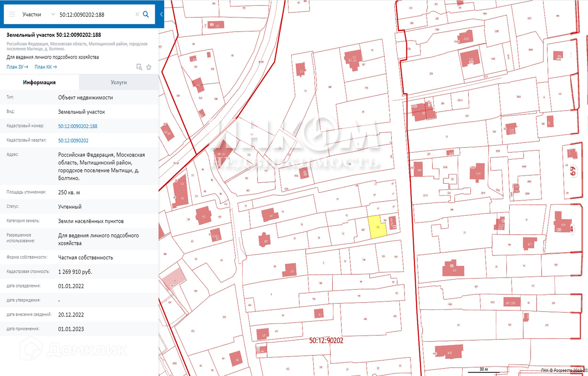Switch to the Услуги tab
Image resolution: width=588 pixels, height=376 pixels.
point(119,82)
